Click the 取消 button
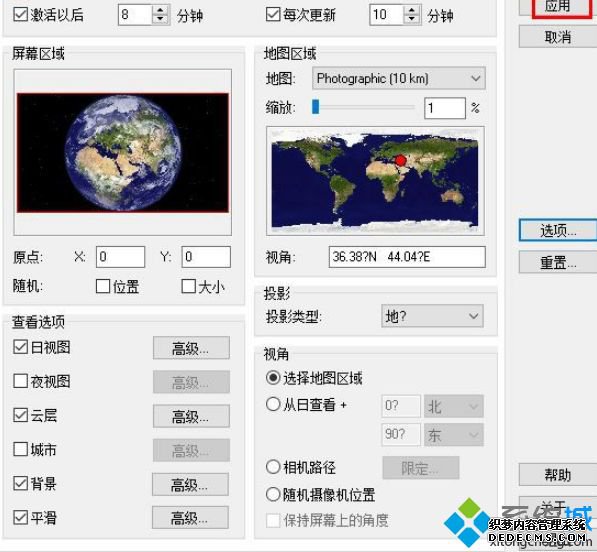597x552 pixels. pyautogui.click(x=558, y=37)
